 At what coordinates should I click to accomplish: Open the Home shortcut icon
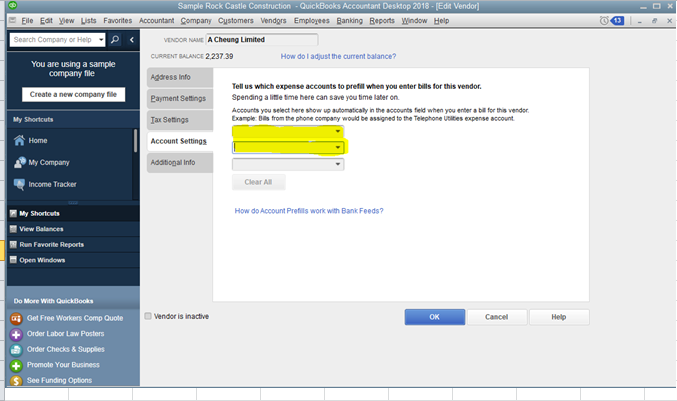19,140
